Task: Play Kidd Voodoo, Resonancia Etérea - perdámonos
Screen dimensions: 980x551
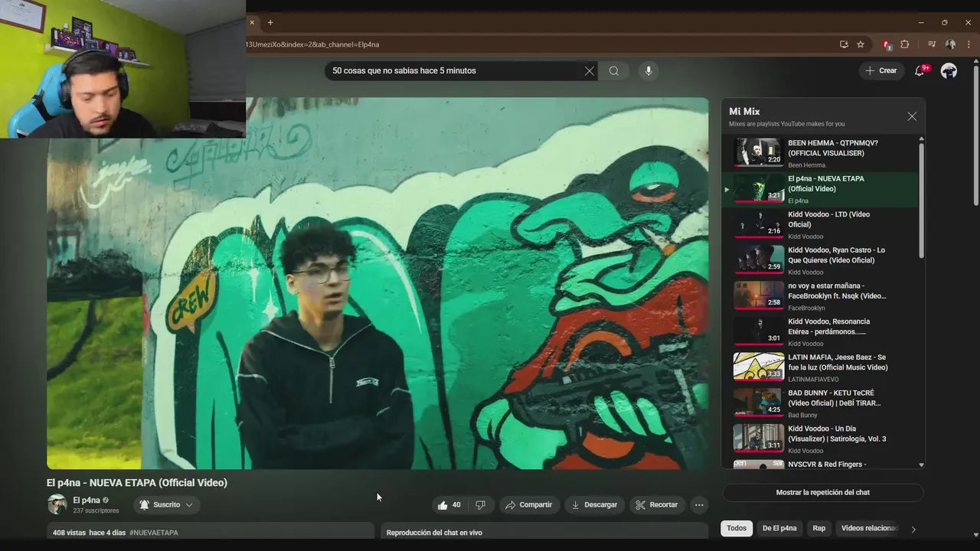Action: pyautogui.click(x=819, y=332)
